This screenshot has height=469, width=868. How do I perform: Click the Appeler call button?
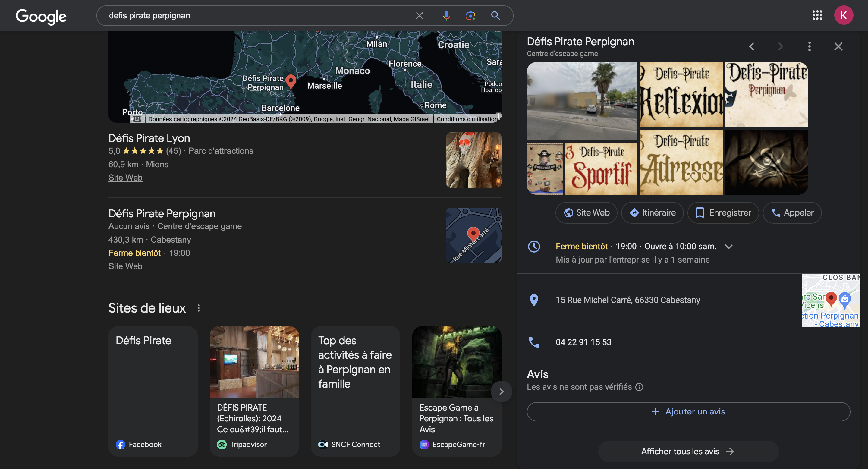(792, 212)
